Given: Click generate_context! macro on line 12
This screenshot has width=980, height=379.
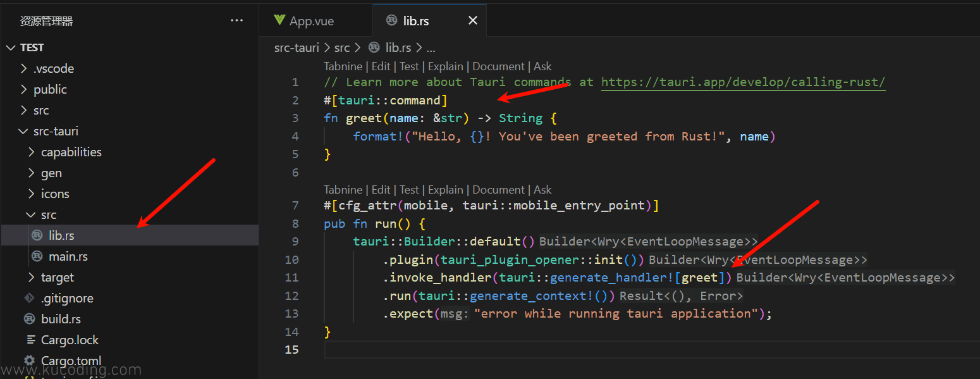Looking at the screenshot, I should pos(532,295).
